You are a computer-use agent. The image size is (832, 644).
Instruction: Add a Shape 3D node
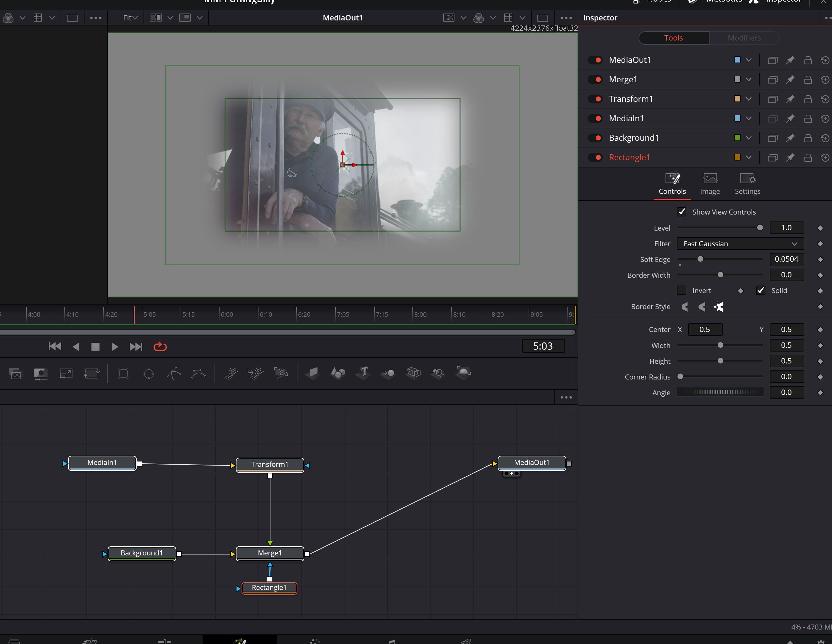[x=338, y=373]
